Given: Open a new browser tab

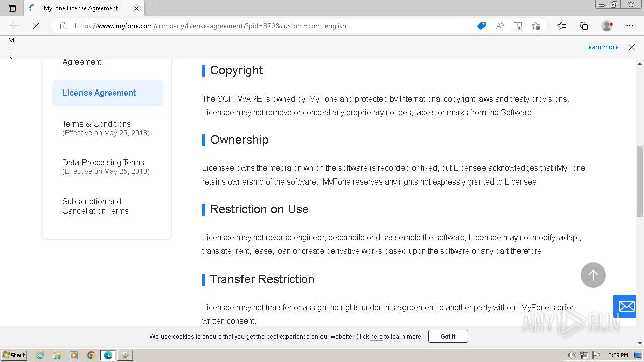Looking at the screenshot, I should pyautogui.click(x=153, y=8).
